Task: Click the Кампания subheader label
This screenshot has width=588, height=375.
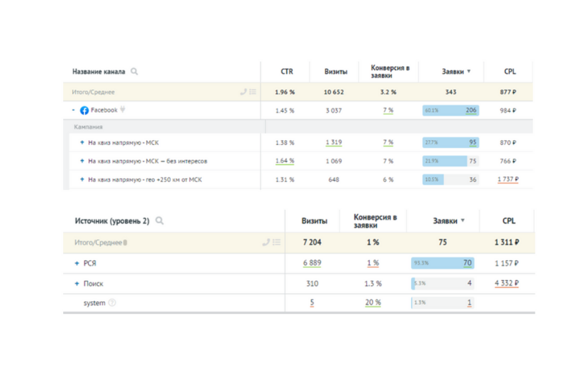Action: [88, 127]
